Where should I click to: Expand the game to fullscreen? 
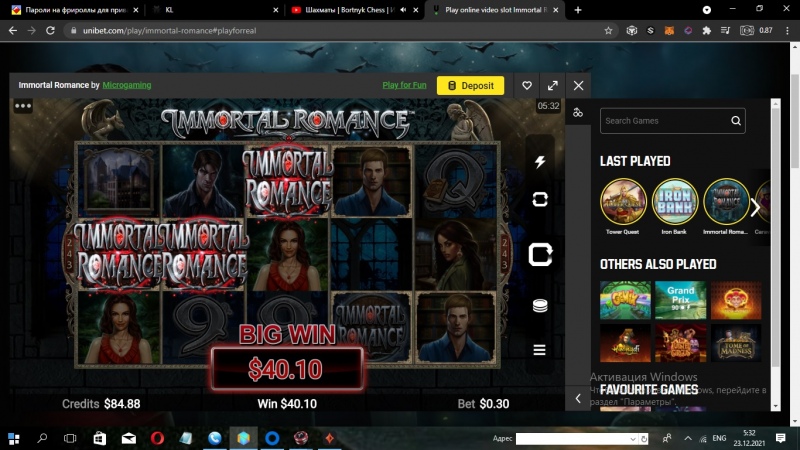553,86
